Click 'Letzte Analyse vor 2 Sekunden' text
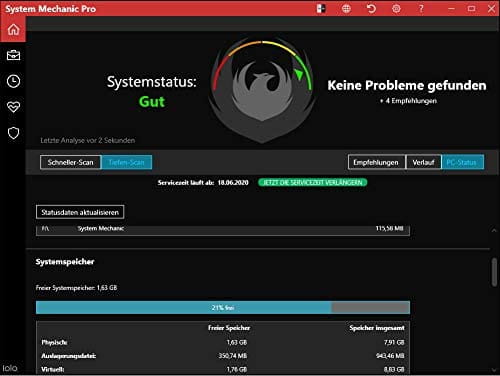 (x=88, y=140)
